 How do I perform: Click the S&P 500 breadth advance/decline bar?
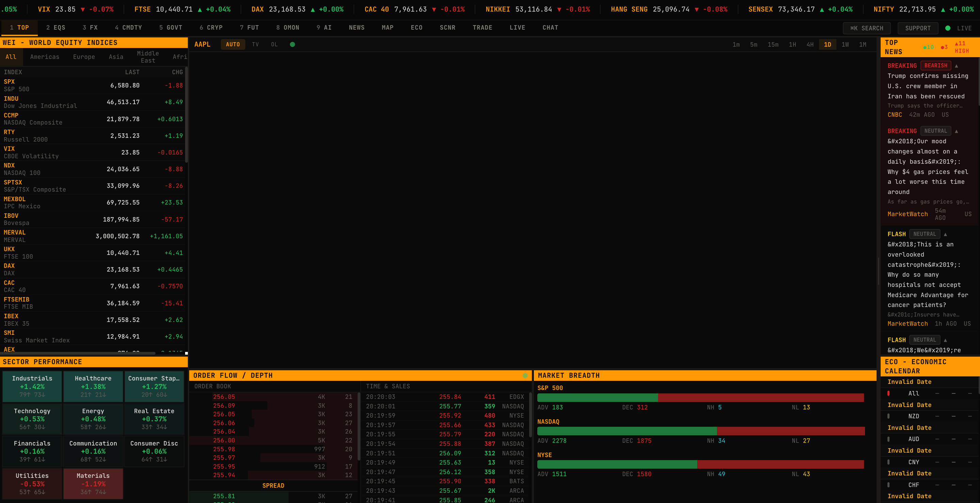click(700, 397)
